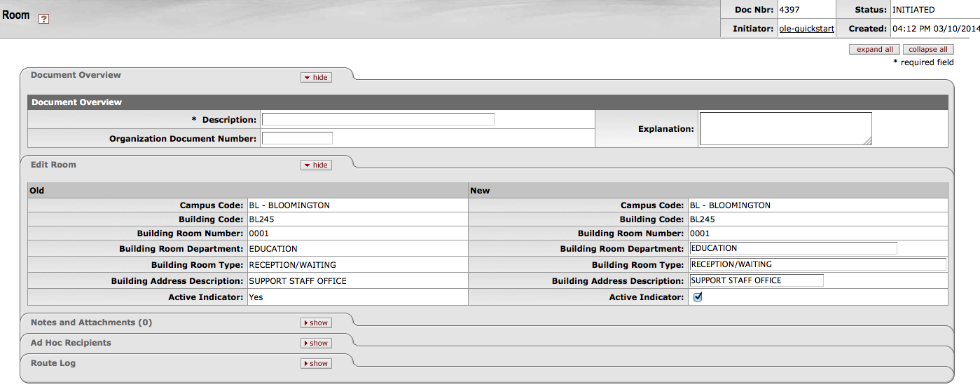
Task: Collapse the Document Overview section with hide
Action: click(316, 77)
